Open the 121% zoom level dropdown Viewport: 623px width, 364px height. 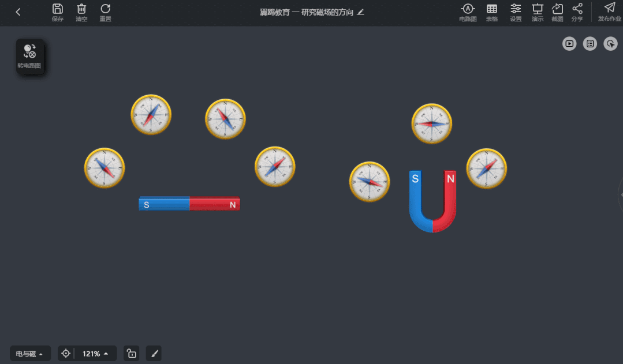tap(95, 354)
